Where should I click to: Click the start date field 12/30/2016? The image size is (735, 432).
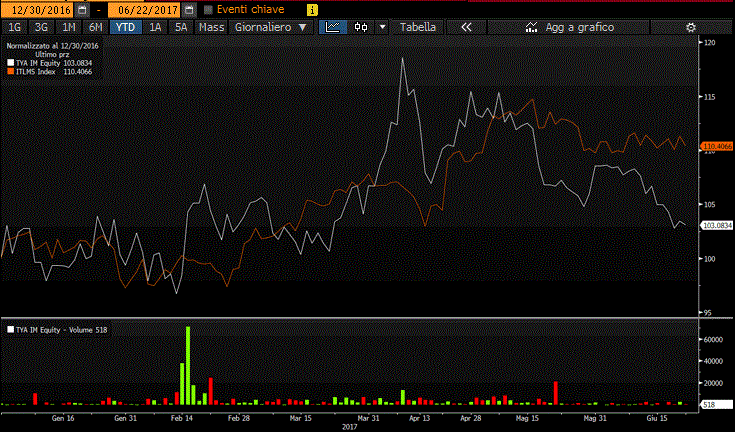pyautogui.click(x=37, y=9)
